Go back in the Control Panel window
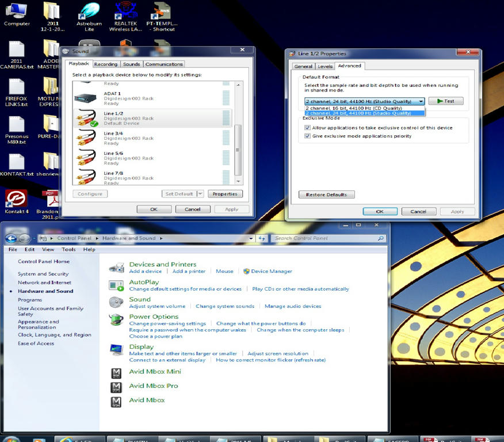504x442 pixels. click(11, 238)
